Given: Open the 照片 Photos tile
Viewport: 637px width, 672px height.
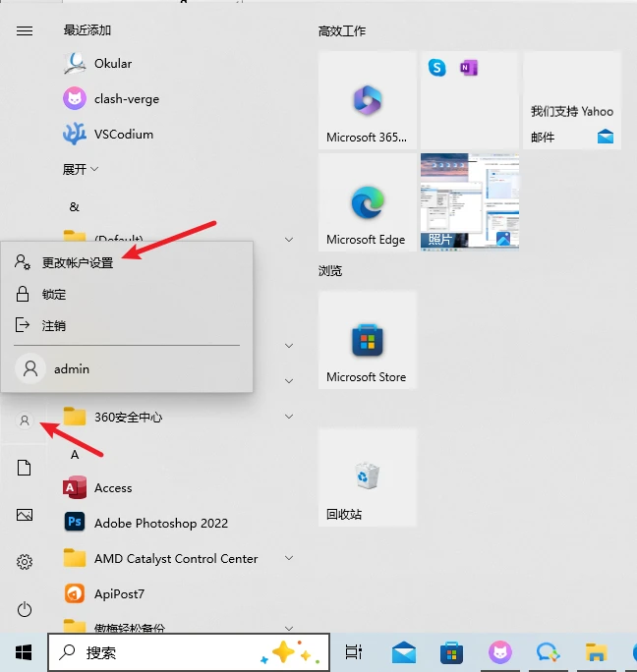Looking at the screenshot, I should (x=470, y=202).
